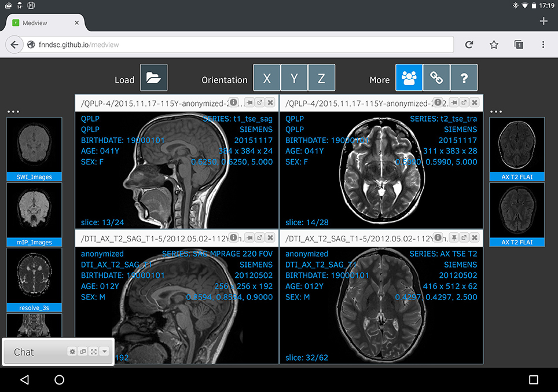Pop out the SAG MPRAGE viewer

[260, 237]
